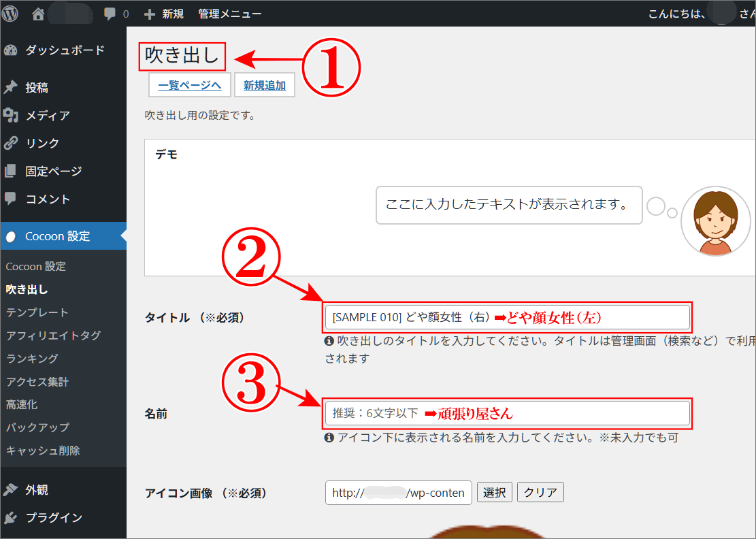756x539 pixels.
Task: Open the Dashboard (ダッシュボード) menu
Action: (64, 50)
